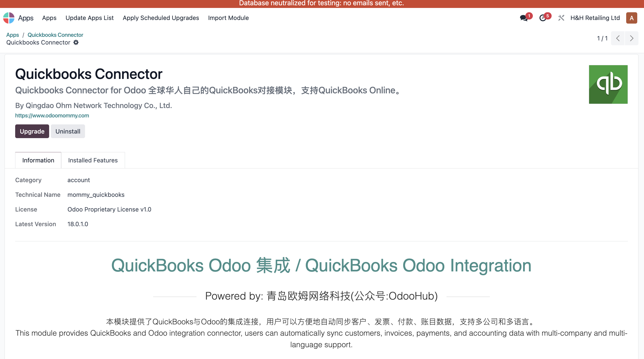This screenshot has width=644, height=359.
Task: Click Apply Scheduled Upgrades menu
Action: click(x=161, y=18)
